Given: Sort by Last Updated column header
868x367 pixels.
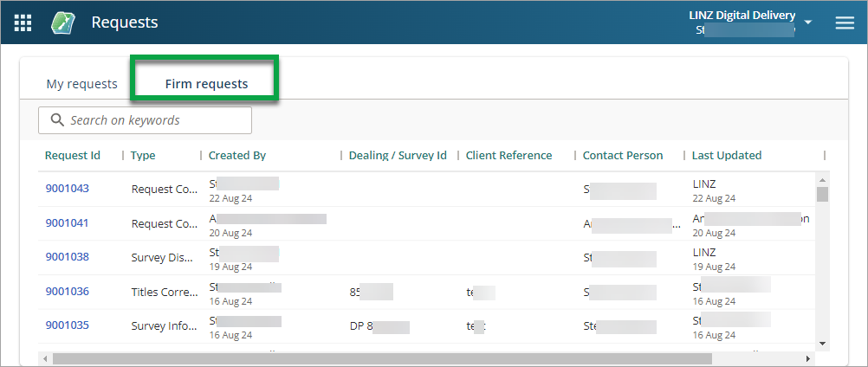Looking at the screenshot, I should (x=726, y=156).
